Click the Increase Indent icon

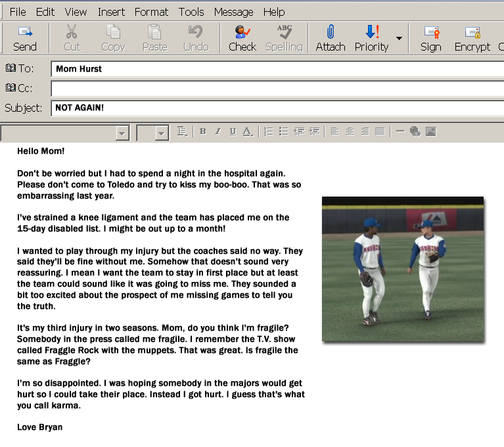pyautogui.click(x=315, y=131)
